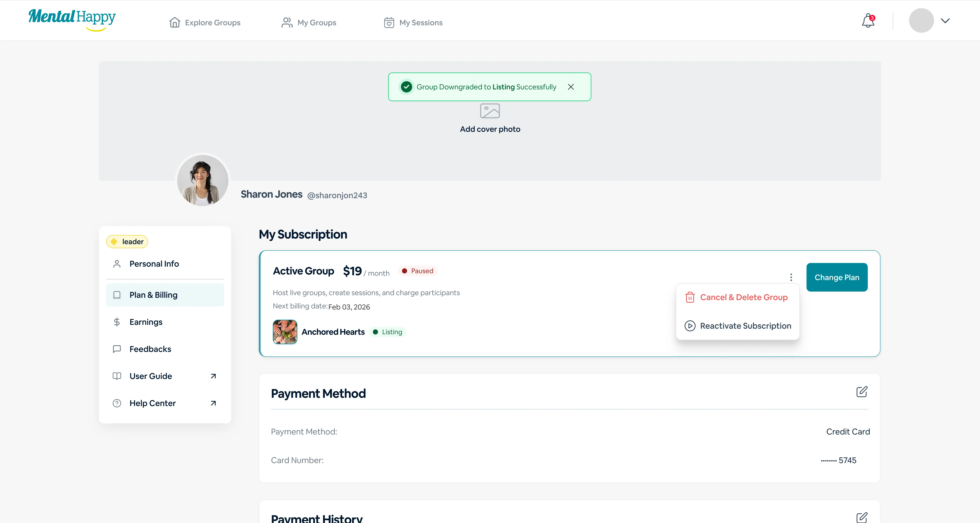
Task: Click the play icon beside Reactivate Subscription
Action: (690, 326)
